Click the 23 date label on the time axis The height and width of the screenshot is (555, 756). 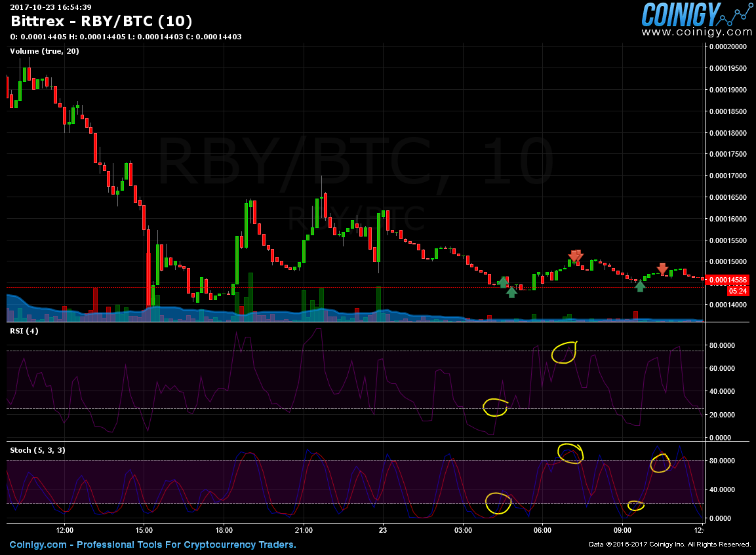coord(383,530)
